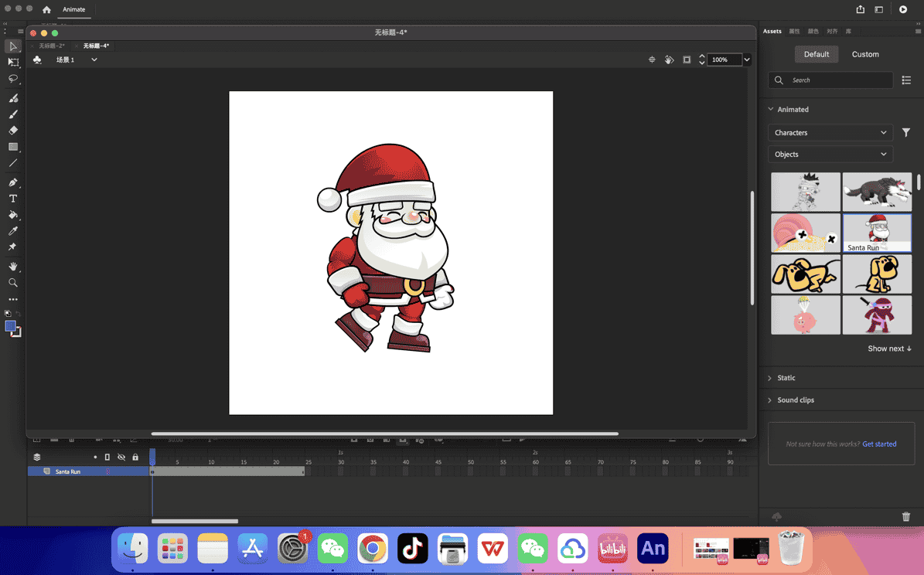The height and width of the screenshot is (575, 924).
Task: Click the Get started link
Action: coord(879,444)
